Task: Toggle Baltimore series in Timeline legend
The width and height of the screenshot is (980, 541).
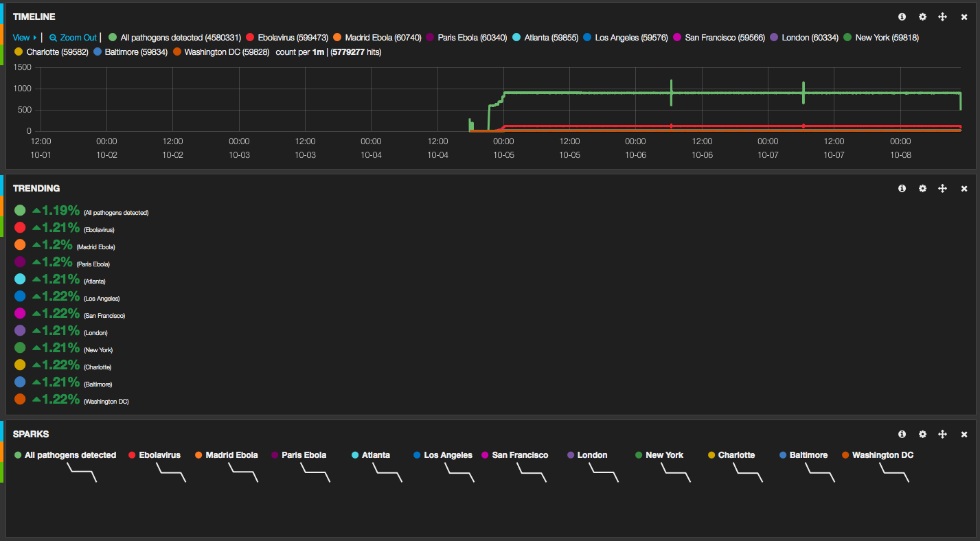Action: point(130,51)
